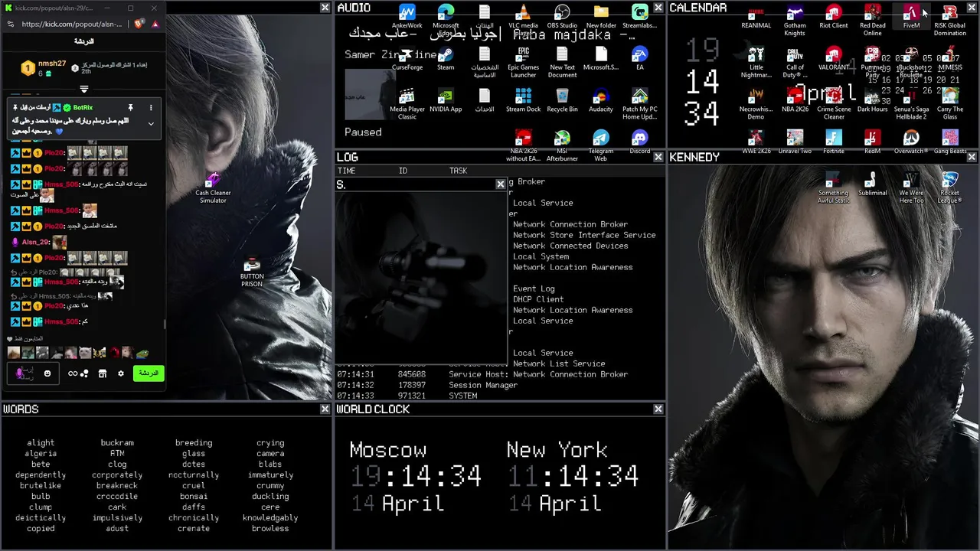
Task: Open the REANIMAL game shortcut
Action: (756, 17)
